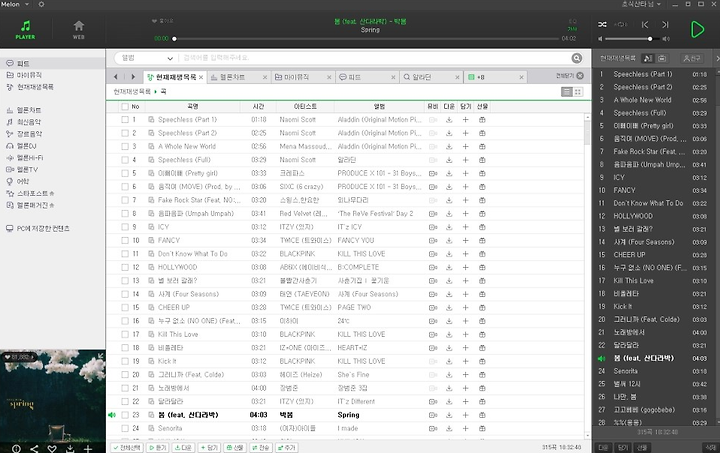Viewport: 720px width, 453px height.
Task: Download the current song below album art
Action: 70,448
